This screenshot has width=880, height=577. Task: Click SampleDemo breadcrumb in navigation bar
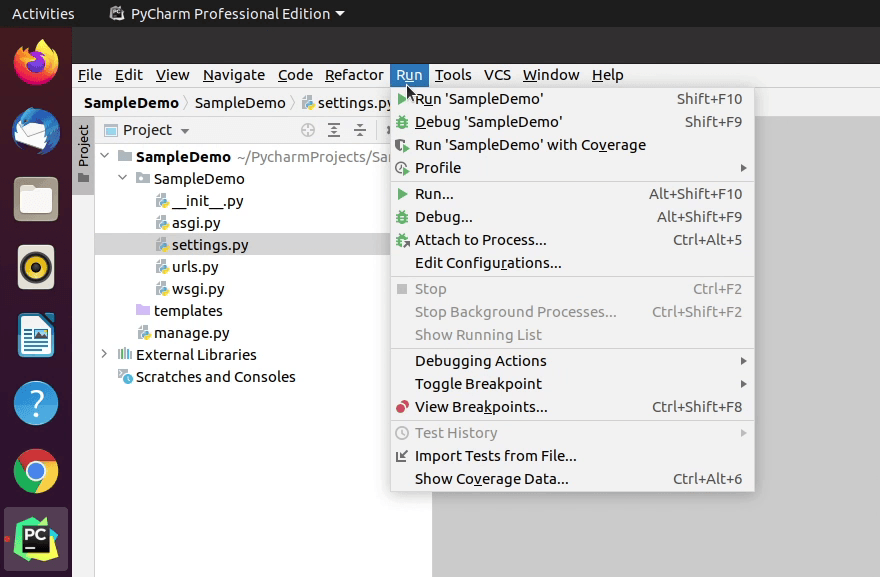click(131, 103)
